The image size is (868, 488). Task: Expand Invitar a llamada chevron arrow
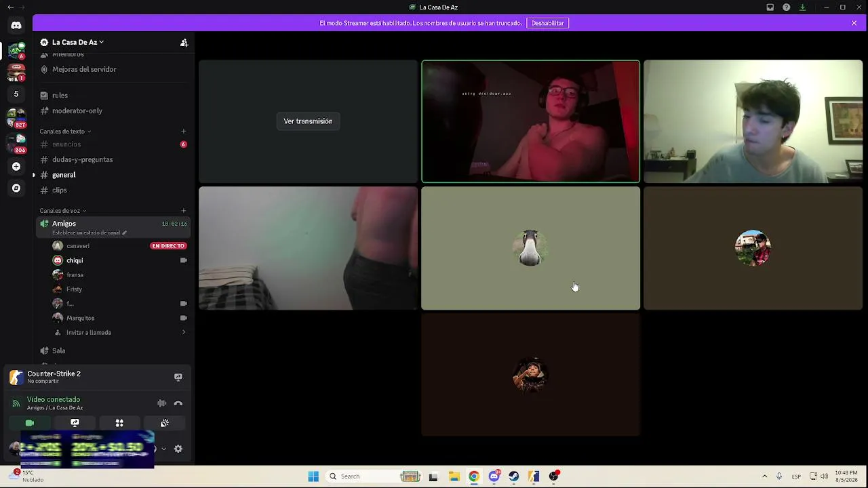coord(184,333)
